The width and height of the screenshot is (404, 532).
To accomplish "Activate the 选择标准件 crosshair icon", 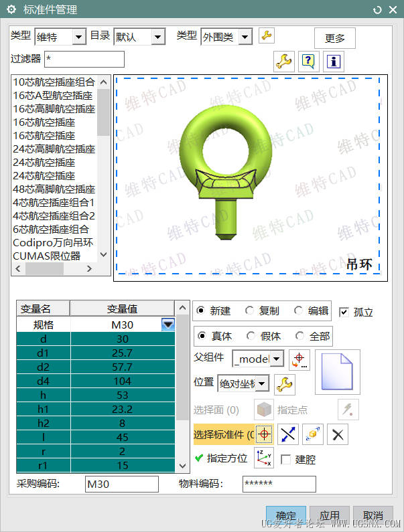I will 265,434.
